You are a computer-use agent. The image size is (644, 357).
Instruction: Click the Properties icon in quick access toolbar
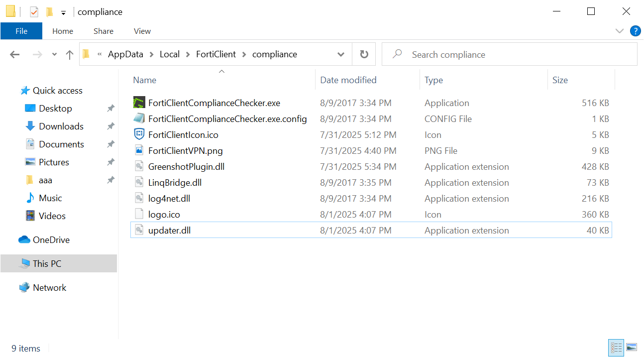click(34, 12)
